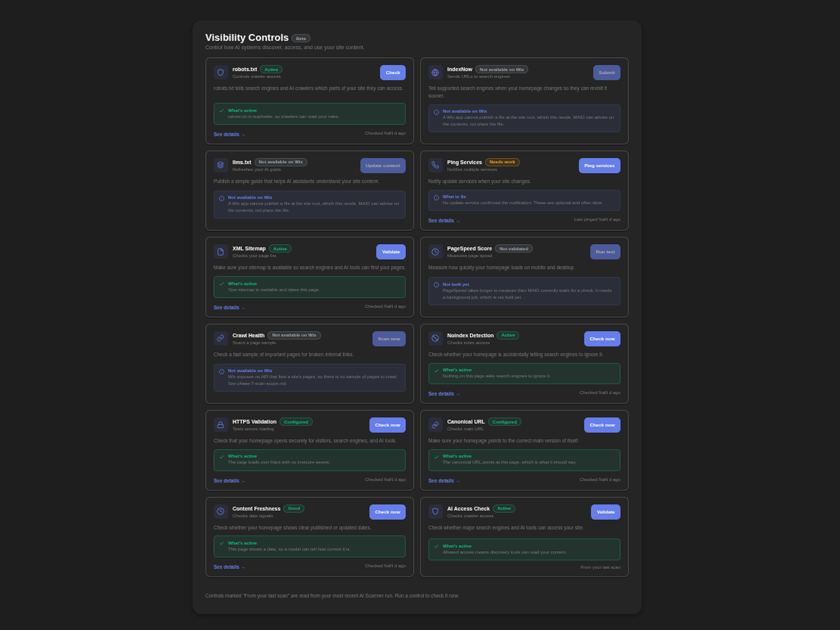Image resolution: width=840 pixels, height=630 pixels.
Task: Click the info icon in llms.txt notice
Action: tap(222, 198)
